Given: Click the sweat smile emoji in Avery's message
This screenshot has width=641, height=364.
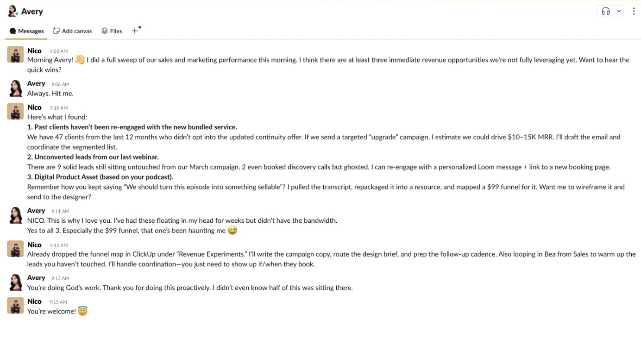Looking at the screenshot, I should point(233,230).
